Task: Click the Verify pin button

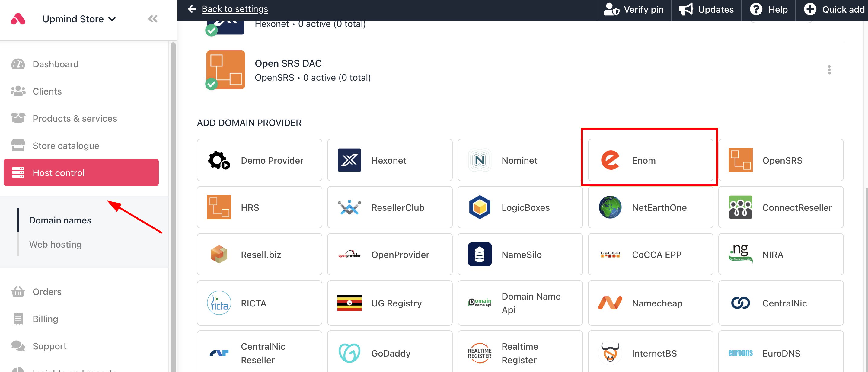Action: coord(634,9)
